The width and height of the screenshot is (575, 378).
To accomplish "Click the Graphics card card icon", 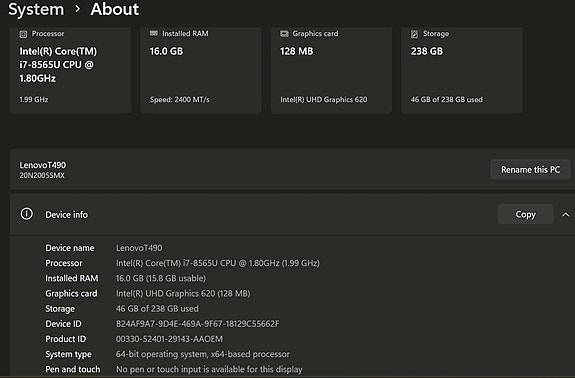I will point(284,34).
